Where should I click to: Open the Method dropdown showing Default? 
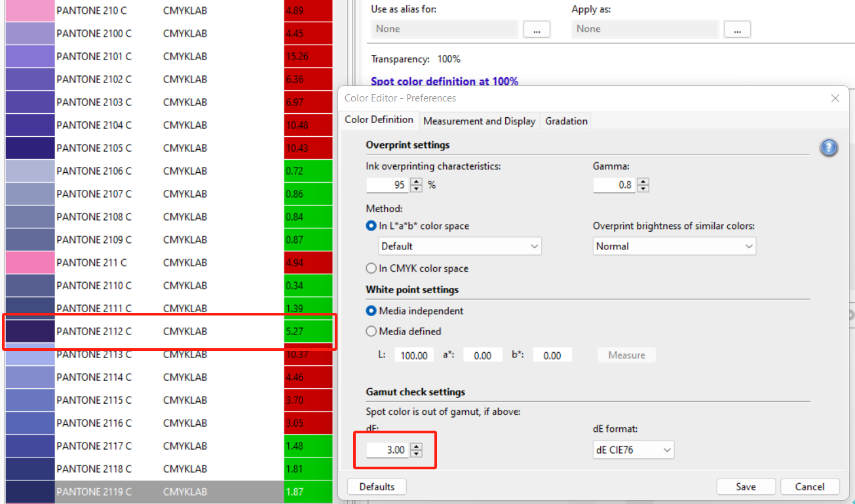tap(459, 245)
